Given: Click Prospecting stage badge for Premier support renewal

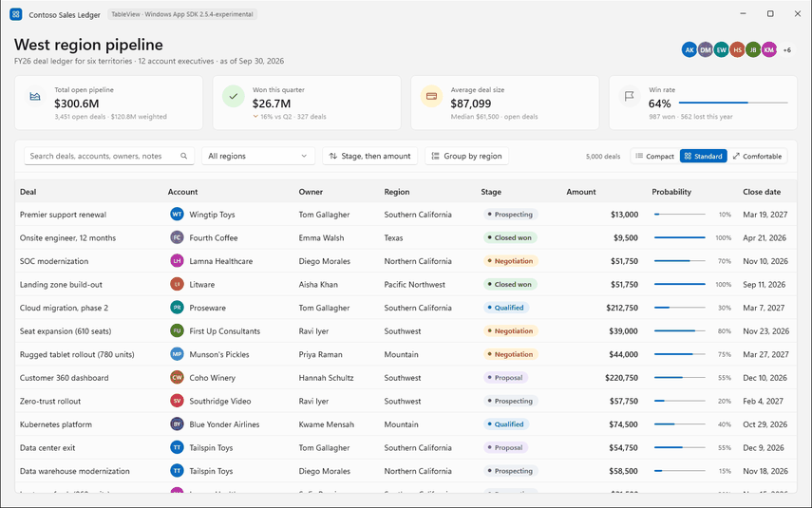Looking at the screenshot, I should click(x=510, y=214).
